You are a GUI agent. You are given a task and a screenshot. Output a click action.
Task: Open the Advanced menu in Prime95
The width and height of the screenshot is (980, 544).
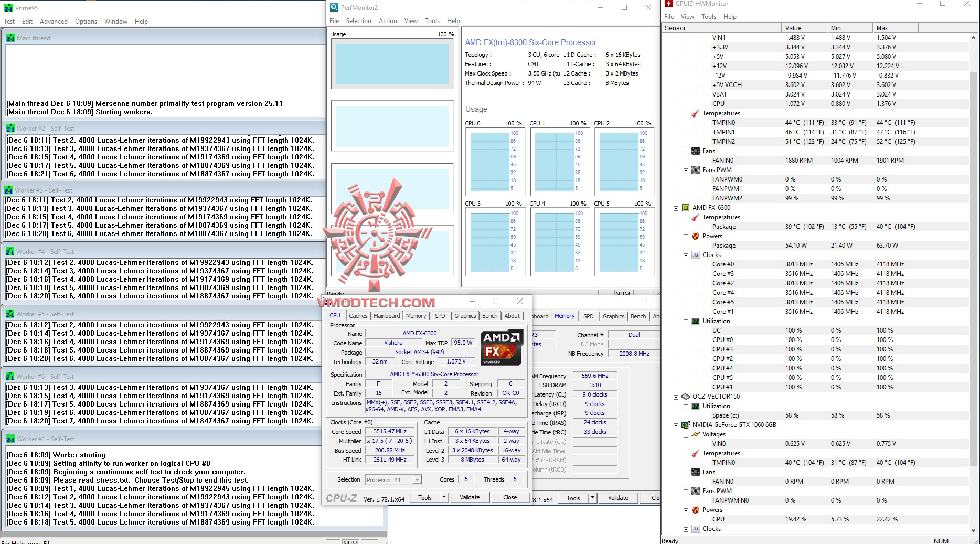(54, 22)
